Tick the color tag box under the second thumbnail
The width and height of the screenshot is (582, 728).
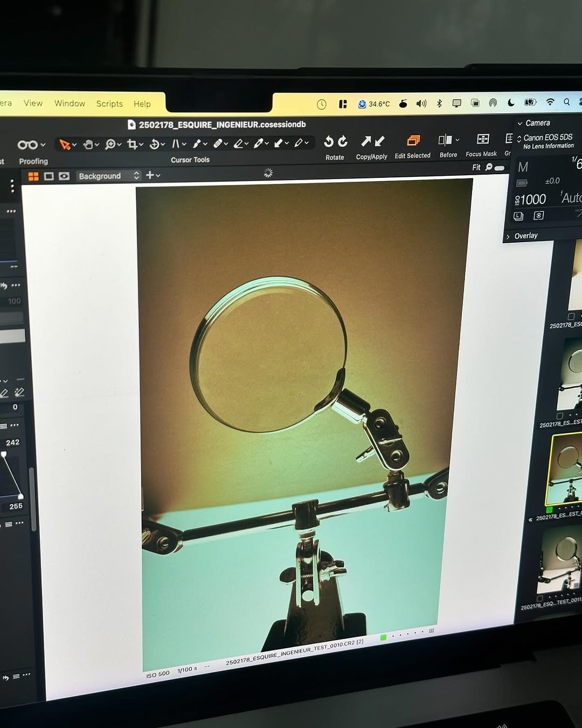tap(559, 416)
